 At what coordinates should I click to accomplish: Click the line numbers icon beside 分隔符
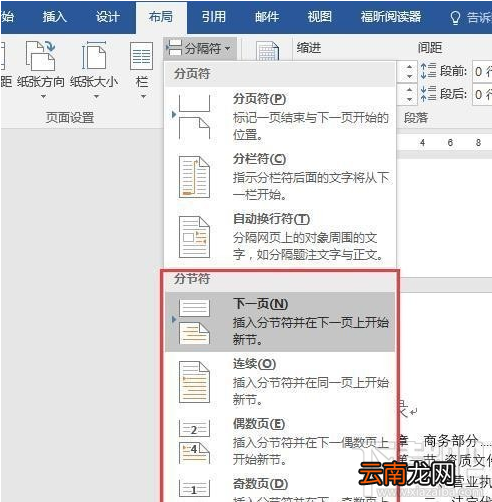pyautogui.click(x=268, y=51)
